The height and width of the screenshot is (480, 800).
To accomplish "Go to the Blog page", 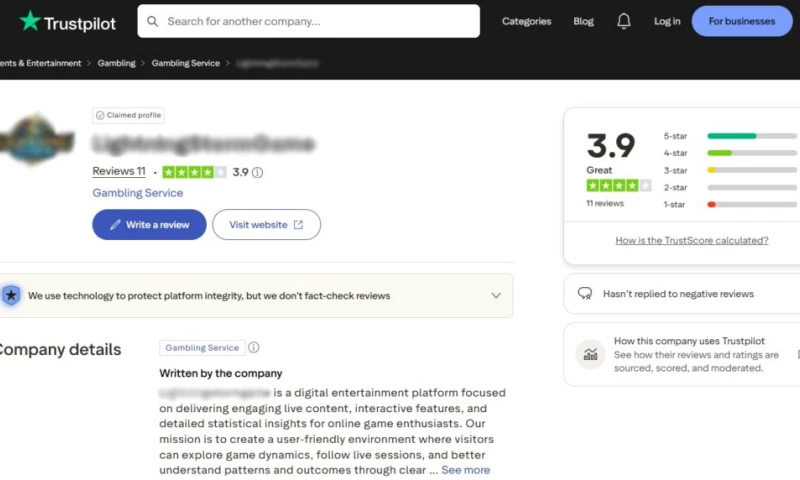I will (x=583, y=21).
